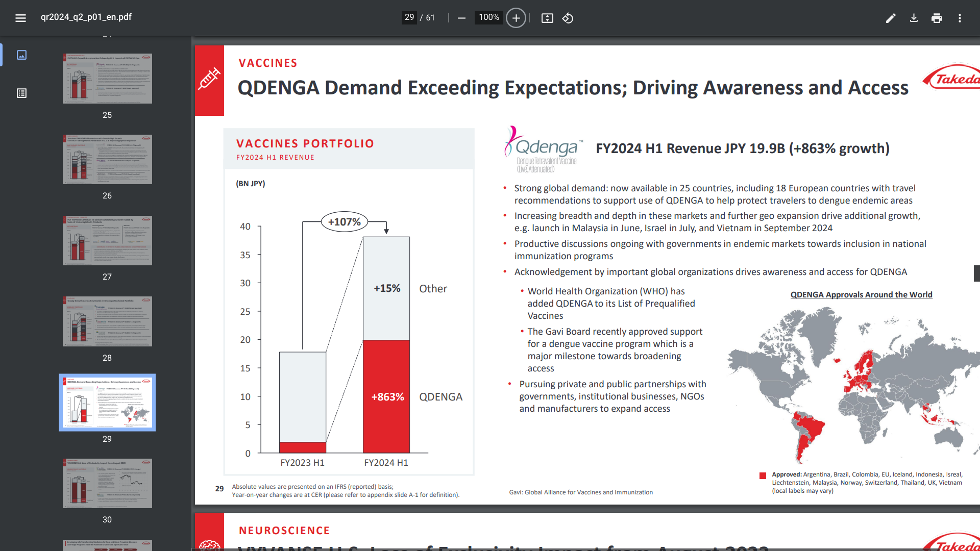
Task: Open the annotation pencil tool
Action: (x=891, y=18)
